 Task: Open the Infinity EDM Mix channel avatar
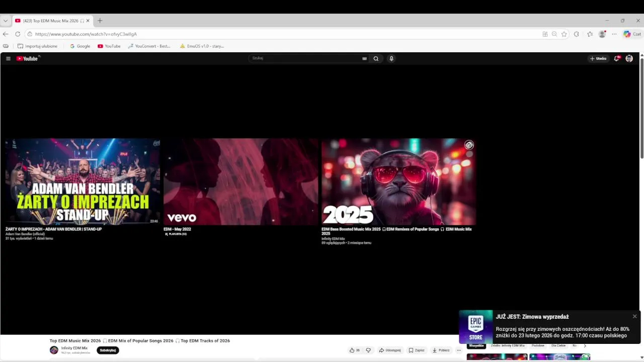[54, 350]
